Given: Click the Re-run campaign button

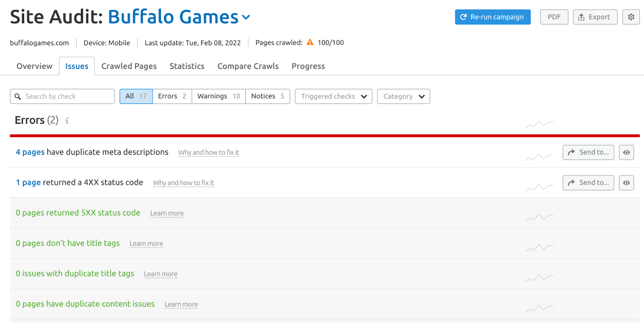Looking at the screenshot, I should click(493, 17).
